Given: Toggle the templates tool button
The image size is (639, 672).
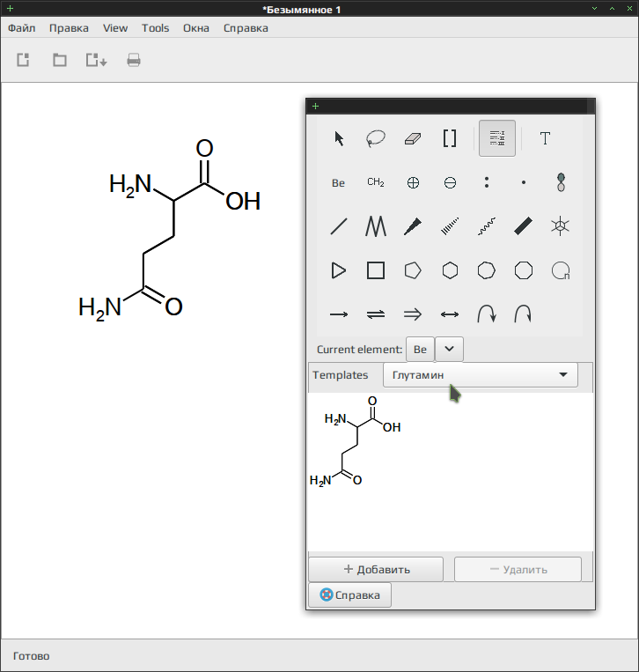Looking at the screenshot, I should [496, 138].
